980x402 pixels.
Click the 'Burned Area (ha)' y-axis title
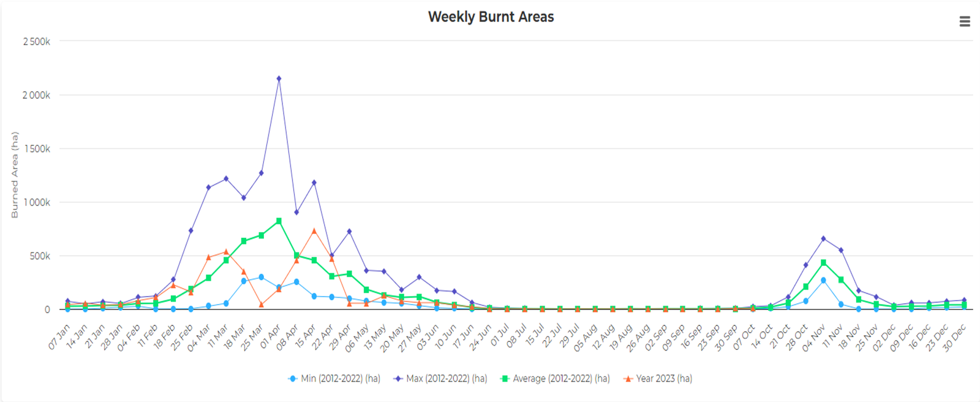coord(15,175)
